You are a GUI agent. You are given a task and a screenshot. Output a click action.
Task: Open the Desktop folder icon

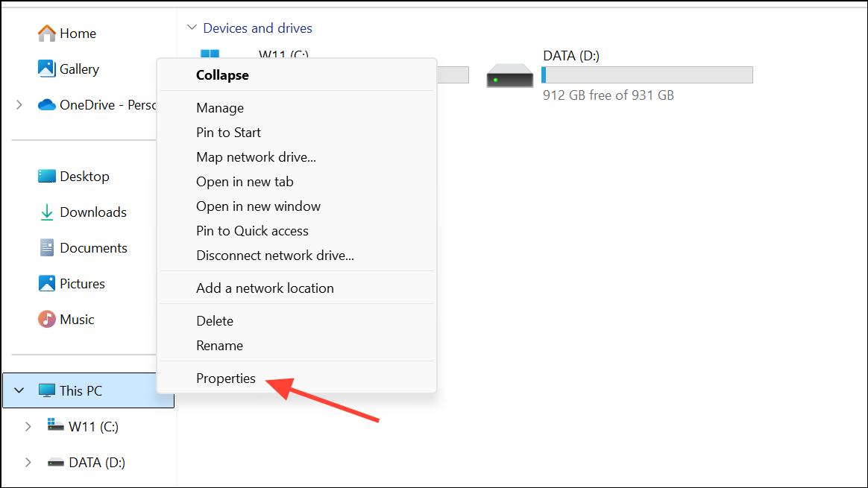46,176
